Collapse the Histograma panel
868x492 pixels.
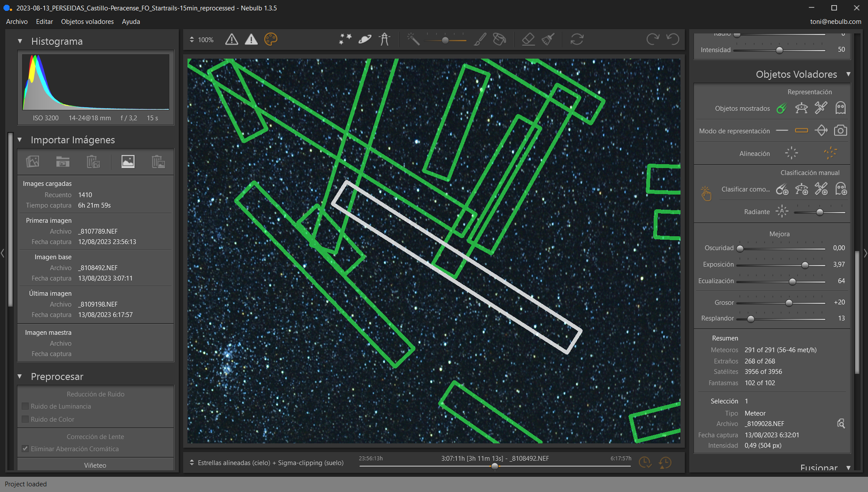click(20, 41)
